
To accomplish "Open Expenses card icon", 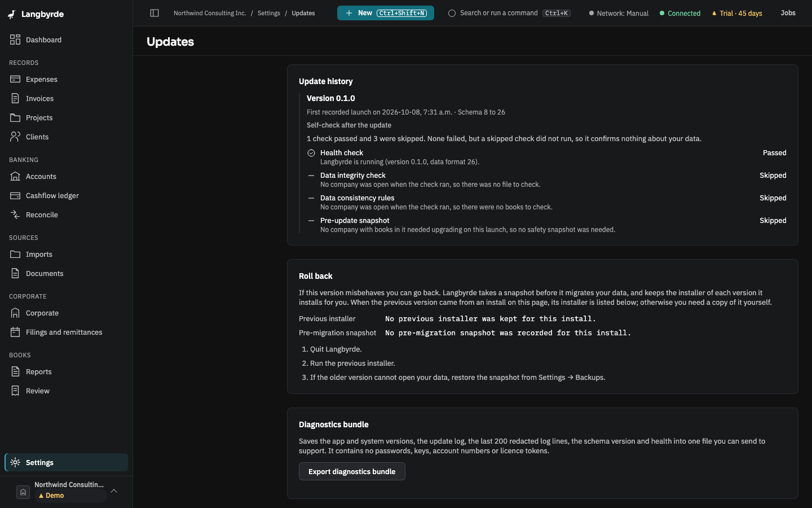I will click(x=15, y=79).
